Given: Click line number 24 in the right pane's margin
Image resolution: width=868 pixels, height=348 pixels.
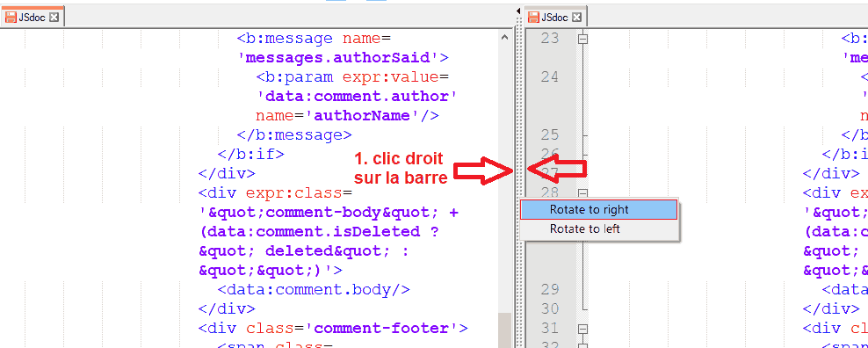Looking at the screenshot, I should 549,76.
